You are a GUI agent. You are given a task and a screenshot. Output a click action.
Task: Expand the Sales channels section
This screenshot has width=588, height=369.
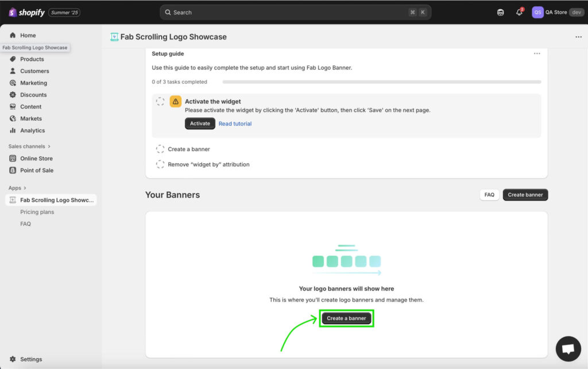[x=29, y=147]
